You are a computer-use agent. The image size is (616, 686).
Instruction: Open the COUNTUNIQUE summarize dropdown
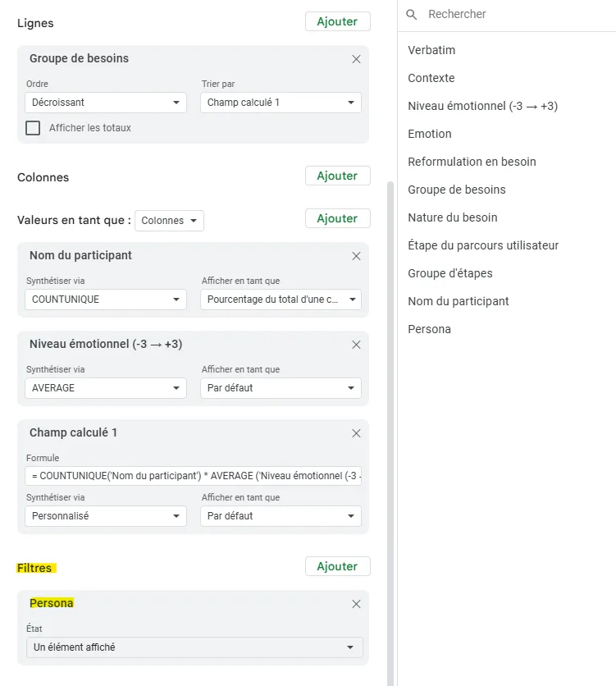[104, 300]
